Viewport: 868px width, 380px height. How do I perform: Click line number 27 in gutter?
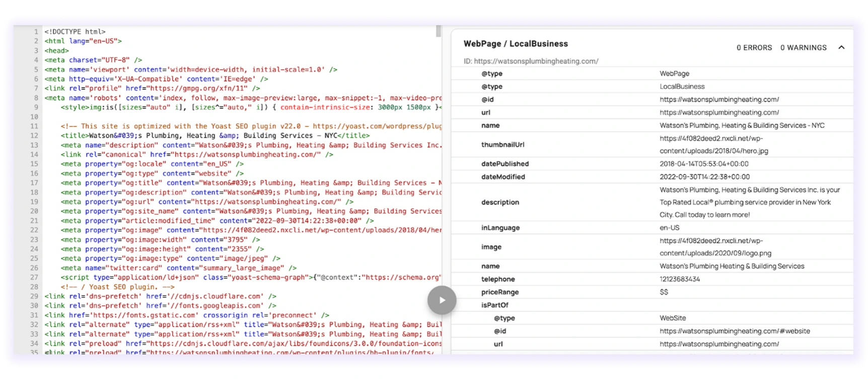coord(34,278)
